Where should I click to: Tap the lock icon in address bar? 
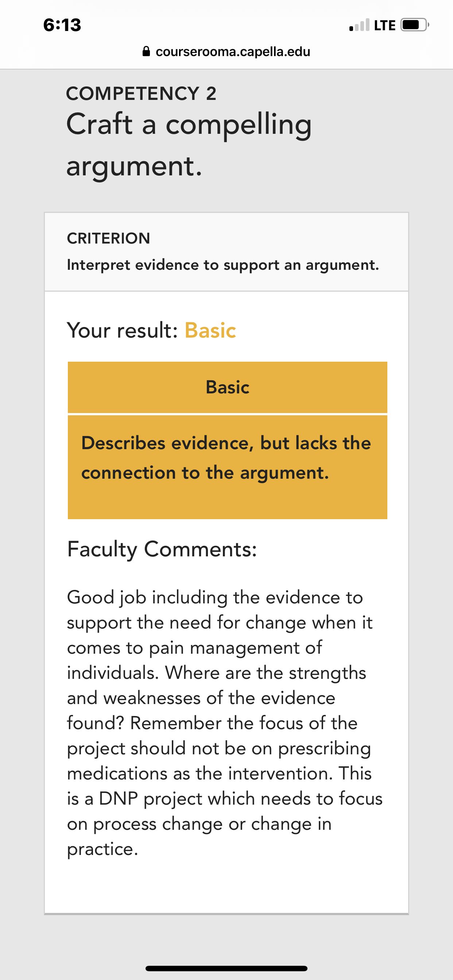(146, 51)
